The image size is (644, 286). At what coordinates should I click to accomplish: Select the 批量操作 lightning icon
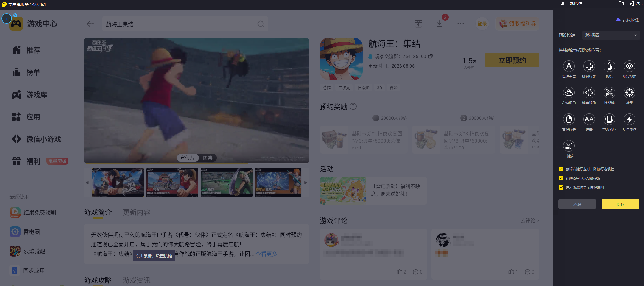629,119
